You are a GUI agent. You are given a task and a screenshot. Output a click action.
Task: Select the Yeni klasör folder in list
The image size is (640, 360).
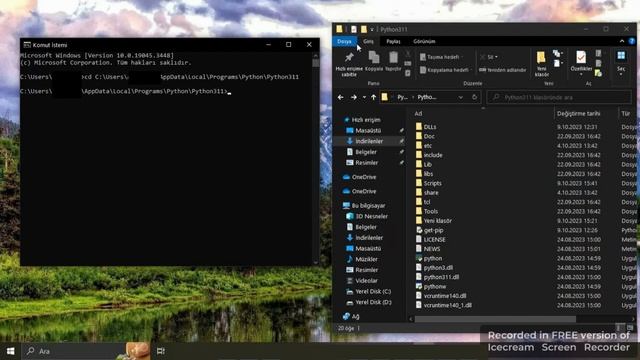pos(433,221)
